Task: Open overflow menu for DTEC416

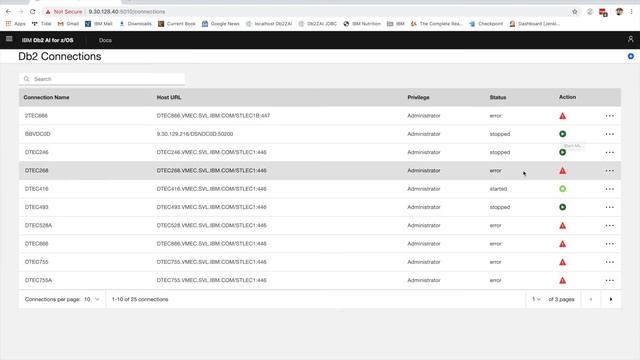Action: [x=609, y=189]
